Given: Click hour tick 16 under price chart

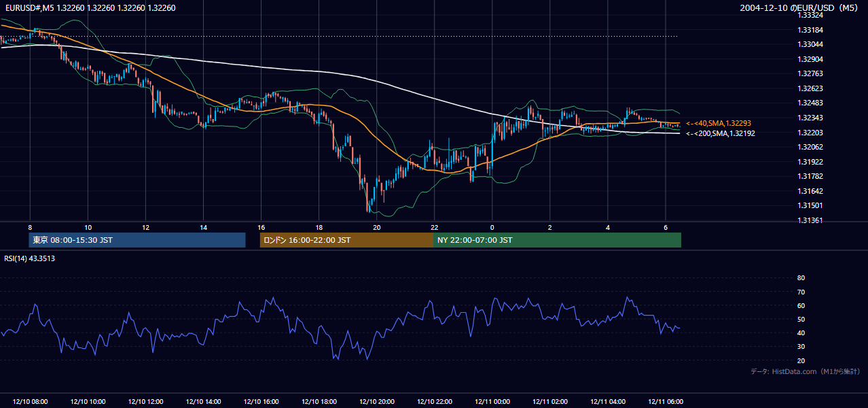Looking at the screenshot, I should pos(261,227).
